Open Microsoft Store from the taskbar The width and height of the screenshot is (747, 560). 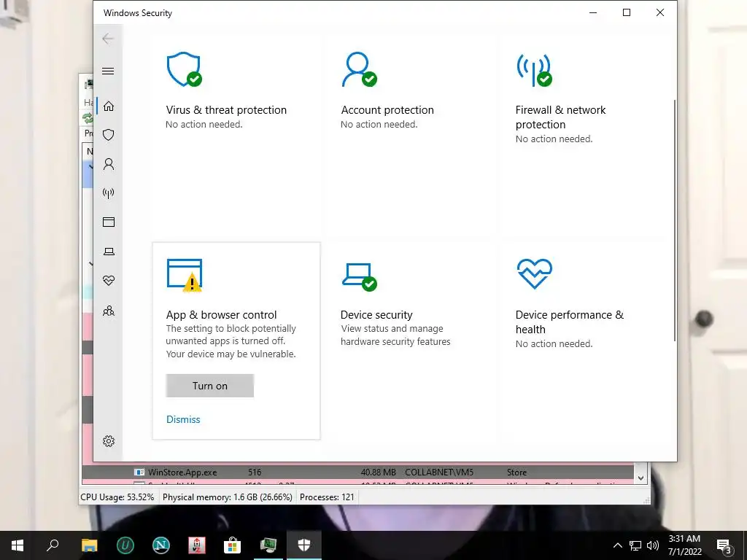tap(232, 545)
